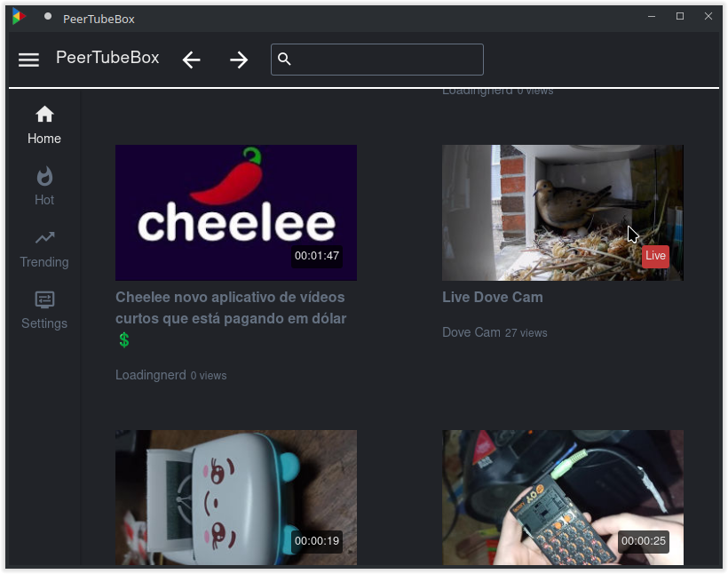Image resolution: width=728 pixels, height=574 pixels.
Task: Focus the search input field
Action: point(377,59)
